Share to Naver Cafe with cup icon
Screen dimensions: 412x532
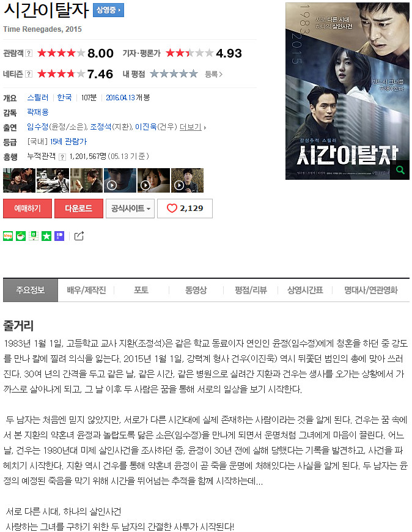(21, 236)
